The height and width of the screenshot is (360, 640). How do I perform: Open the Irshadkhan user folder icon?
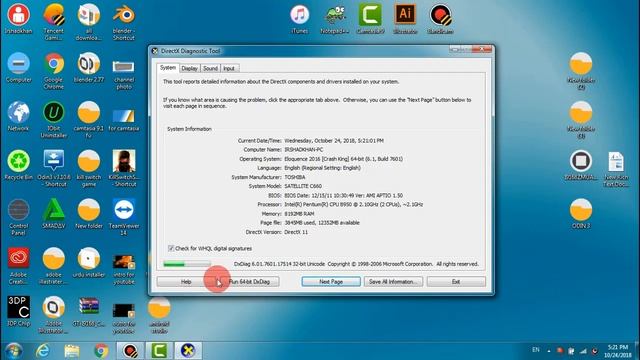tap(18, 18)
